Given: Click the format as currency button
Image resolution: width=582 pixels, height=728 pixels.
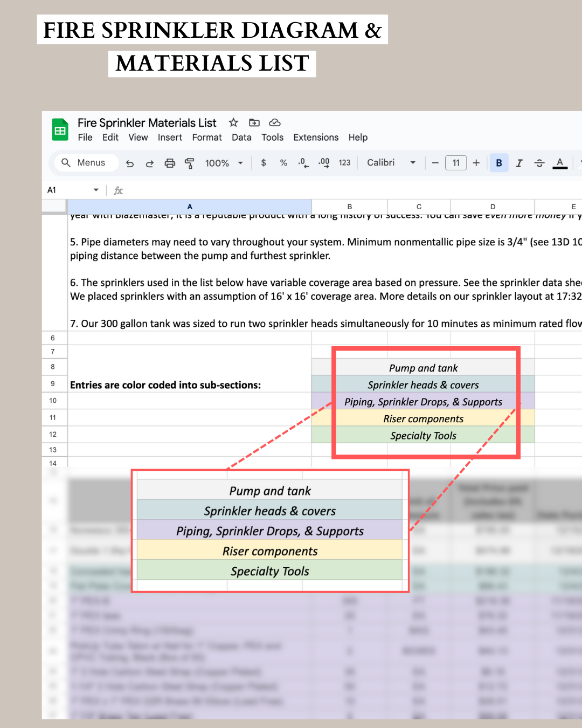Looking at the screenshot, I should pos(264,163).
